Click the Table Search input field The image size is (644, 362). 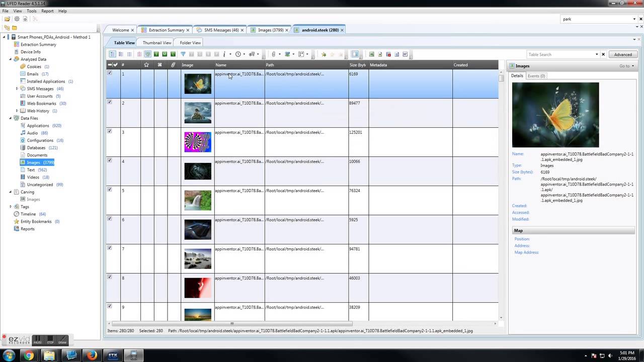tap(560, 54)
